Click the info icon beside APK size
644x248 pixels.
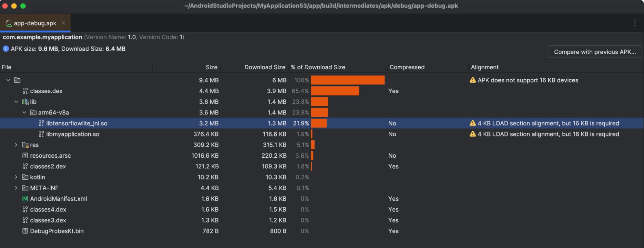[x=5, y=49]
